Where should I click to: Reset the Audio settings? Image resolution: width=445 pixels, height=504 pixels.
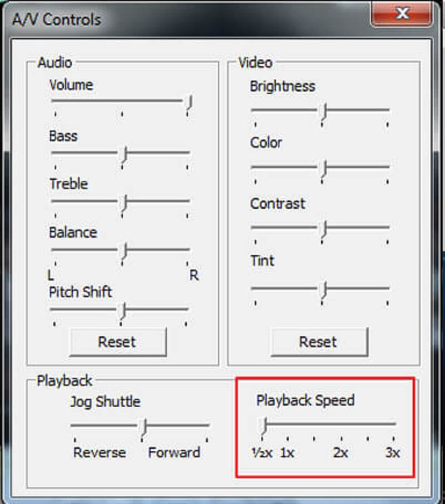(x=117, y=342)
